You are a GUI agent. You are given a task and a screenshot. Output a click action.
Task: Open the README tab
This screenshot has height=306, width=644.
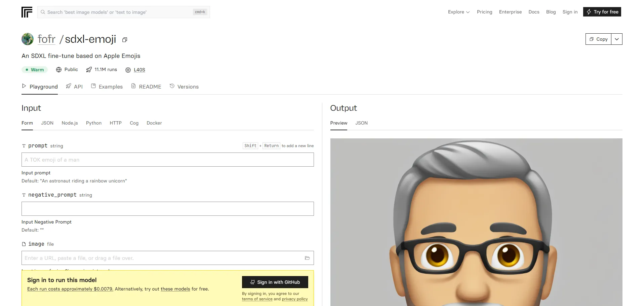(146, 87)
